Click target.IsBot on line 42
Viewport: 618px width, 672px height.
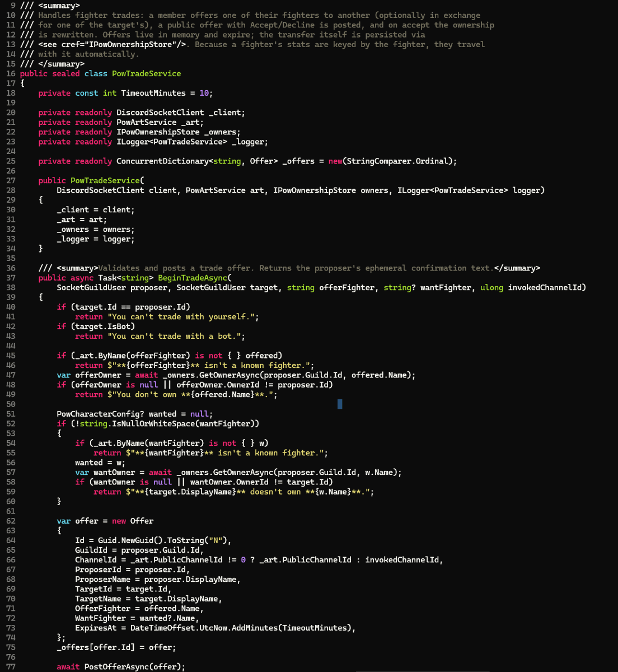coord(102,326)
